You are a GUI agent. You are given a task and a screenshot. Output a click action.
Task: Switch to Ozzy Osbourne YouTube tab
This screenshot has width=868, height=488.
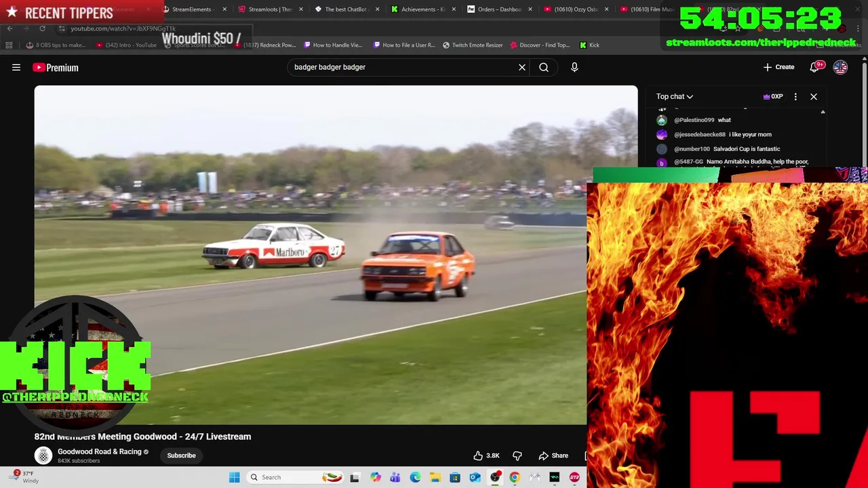(x=575, y=9)
